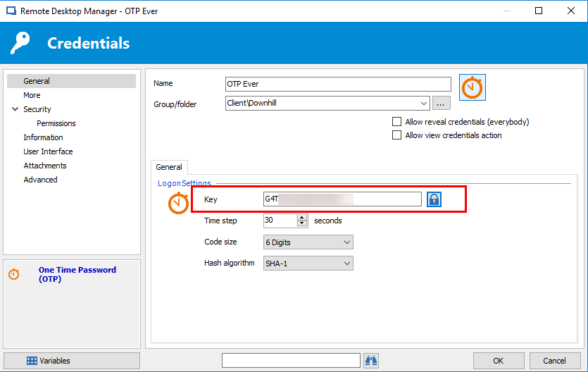The image size is (588, 372).
Task: Click One Time Password (OTP) link
Action: 77,274
